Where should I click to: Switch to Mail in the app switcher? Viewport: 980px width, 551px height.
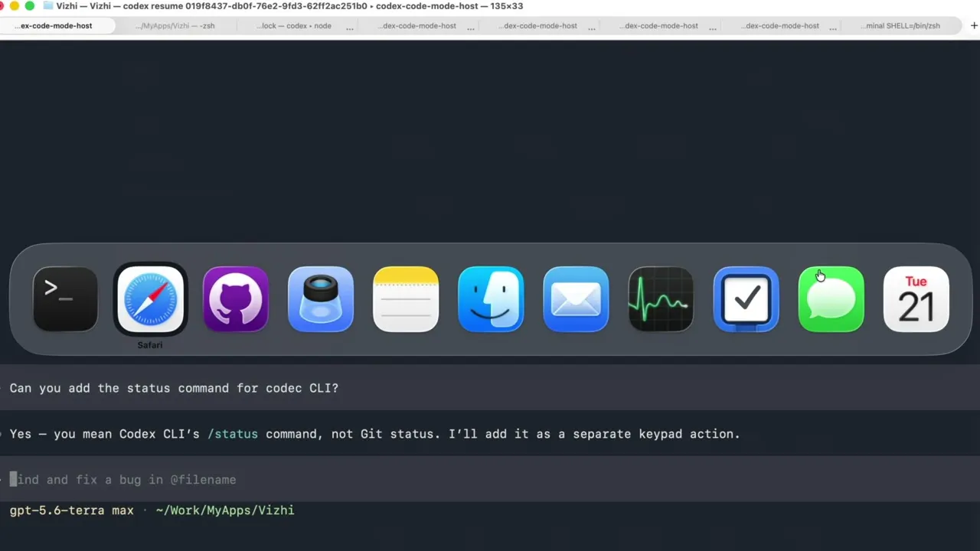tap(576, 299)
